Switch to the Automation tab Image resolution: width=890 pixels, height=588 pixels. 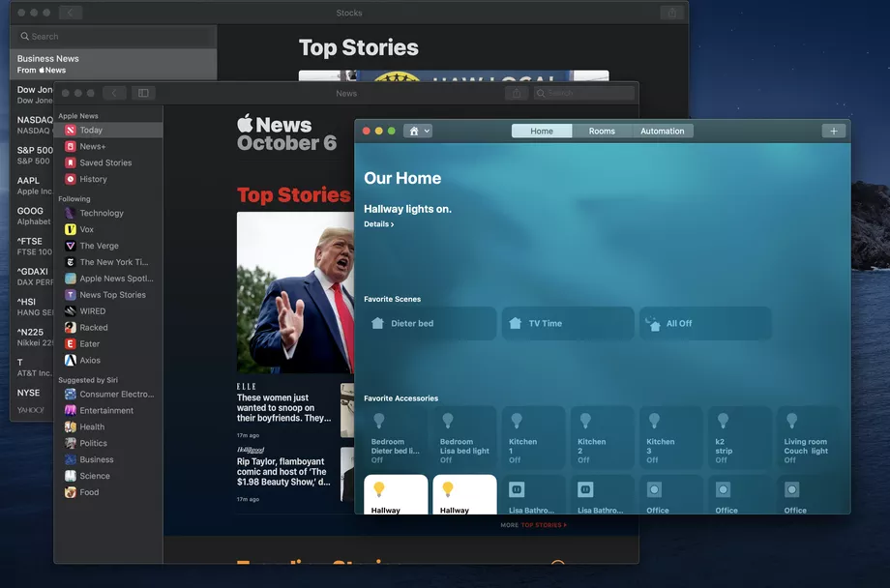pos(663,132)
